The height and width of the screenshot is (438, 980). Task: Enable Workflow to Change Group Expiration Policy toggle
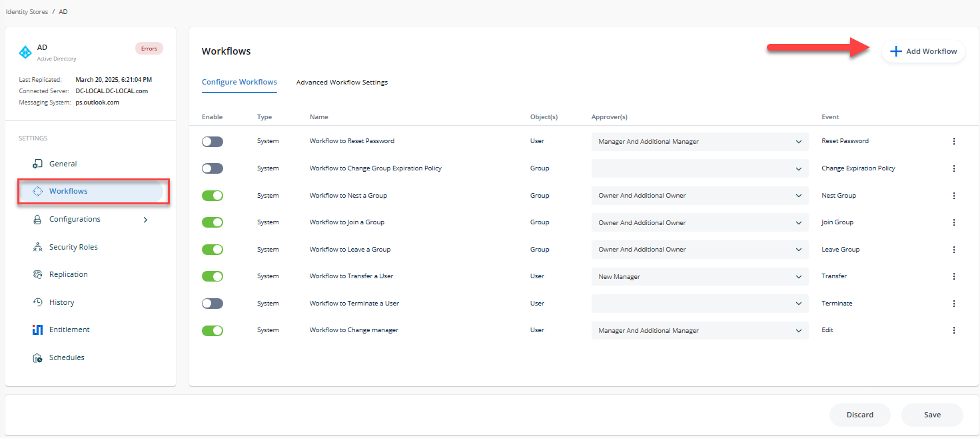213,168
